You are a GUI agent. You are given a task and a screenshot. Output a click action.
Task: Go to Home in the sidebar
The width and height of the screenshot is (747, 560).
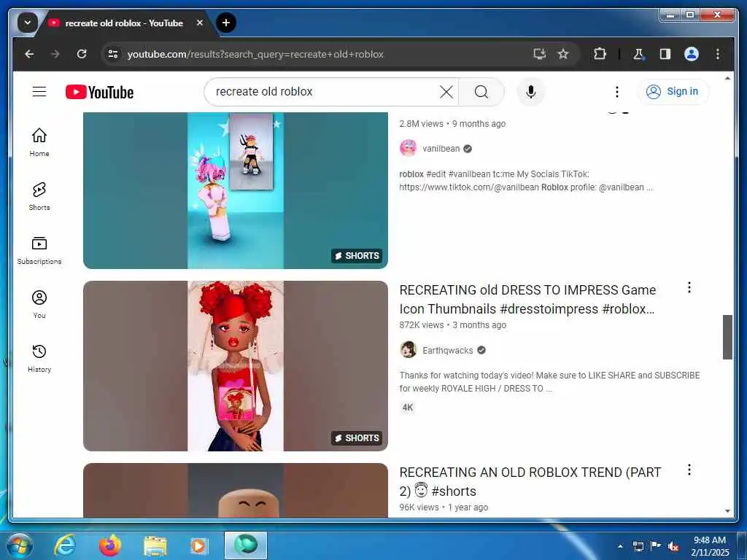coord(39,142)
